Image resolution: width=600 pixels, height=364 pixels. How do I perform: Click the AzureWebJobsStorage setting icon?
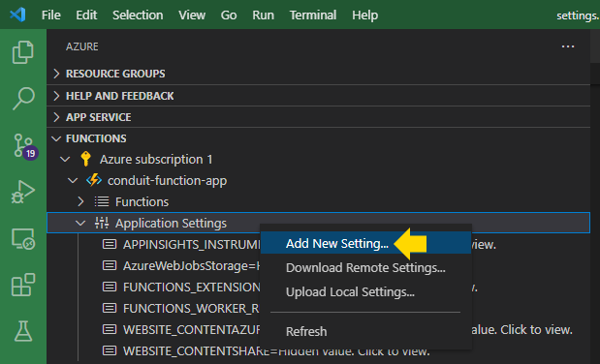[x=110, y=265]
